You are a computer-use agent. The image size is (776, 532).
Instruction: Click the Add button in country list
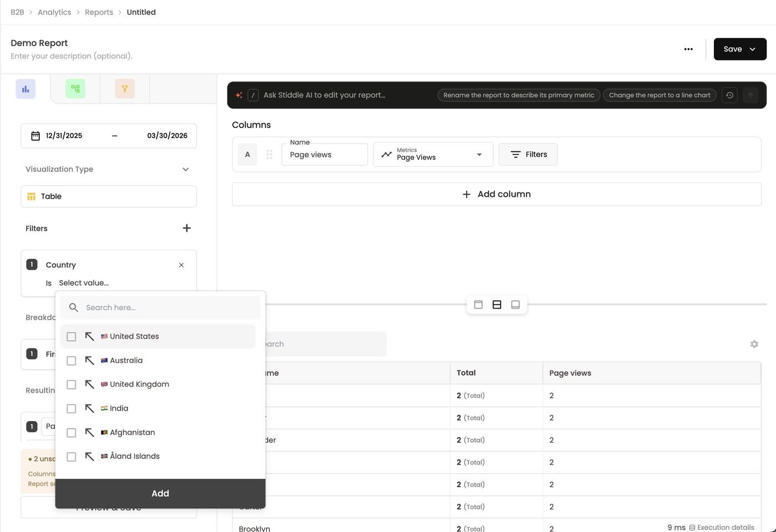pyautogui.click(x=160, y=494)
